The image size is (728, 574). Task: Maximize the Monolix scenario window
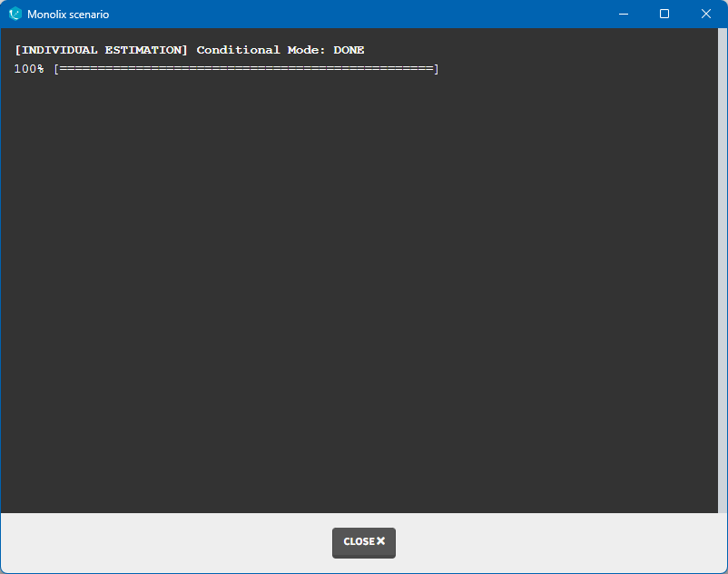[664, 15]
